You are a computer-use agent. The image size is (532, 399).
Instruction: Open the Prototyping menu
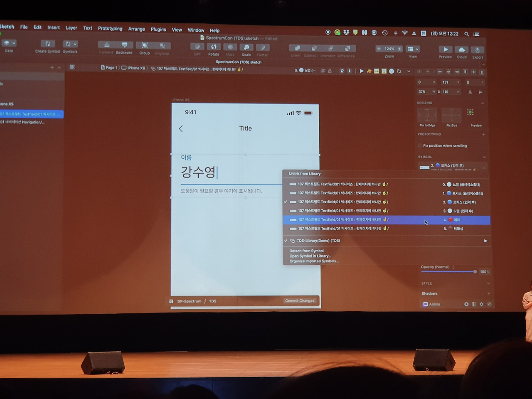click(110, 28)
